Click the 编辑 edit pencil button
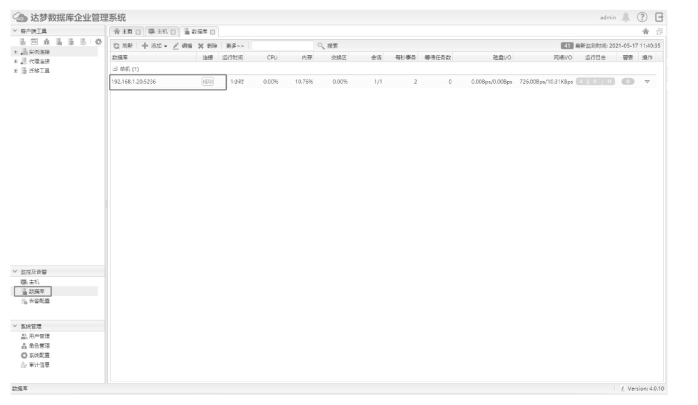 pos(183,45)
